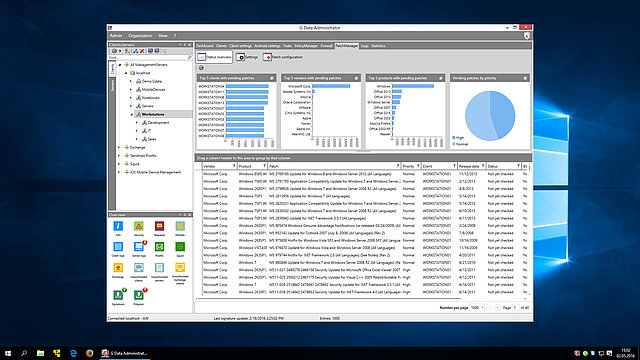The image size is (640, 360).
Task: Open the Security overview icon
Action: pos(139,226)
